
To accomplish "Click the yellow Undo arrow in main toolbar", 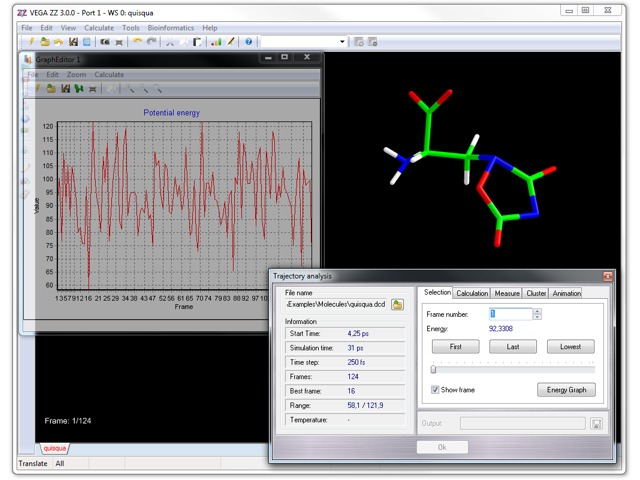I will tap(137, 41).
